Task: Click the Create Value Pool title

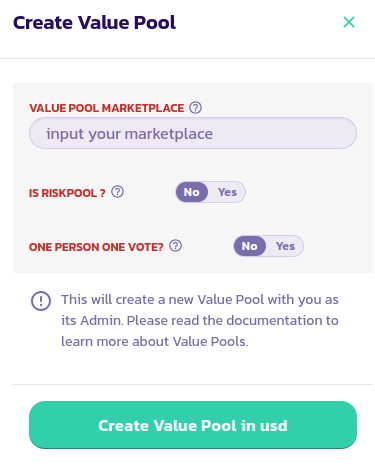Action: click(x=94, y=22)
